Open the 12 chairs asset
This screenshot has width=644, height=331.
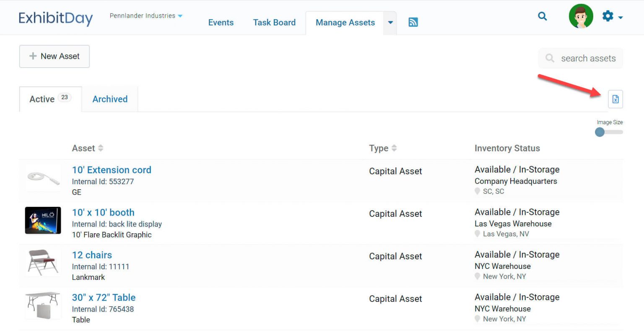91,255
